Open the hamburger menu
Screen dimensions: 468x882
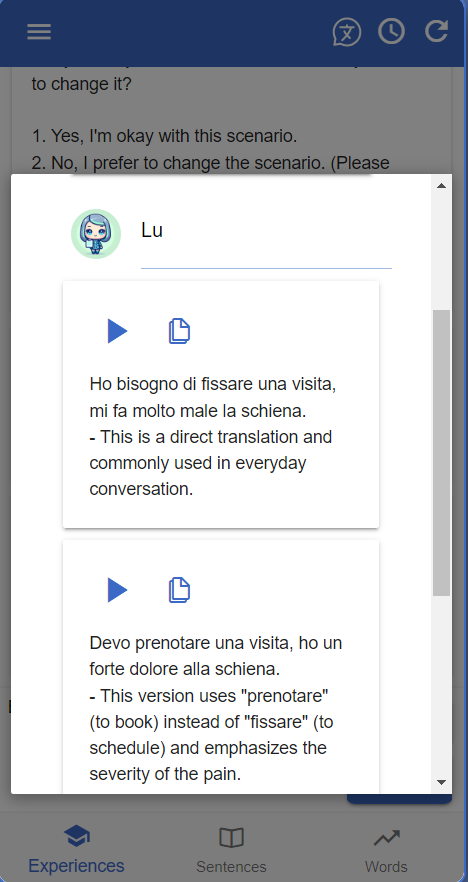click(x=39, y=32)
